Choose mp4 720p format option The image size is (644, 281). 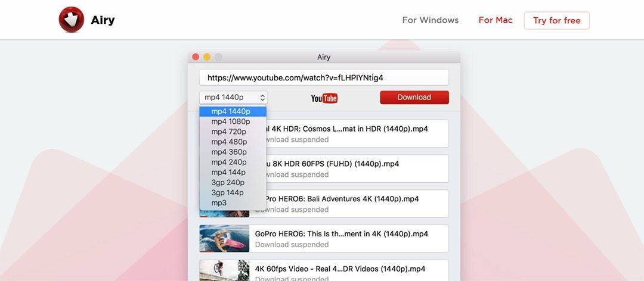233,132
